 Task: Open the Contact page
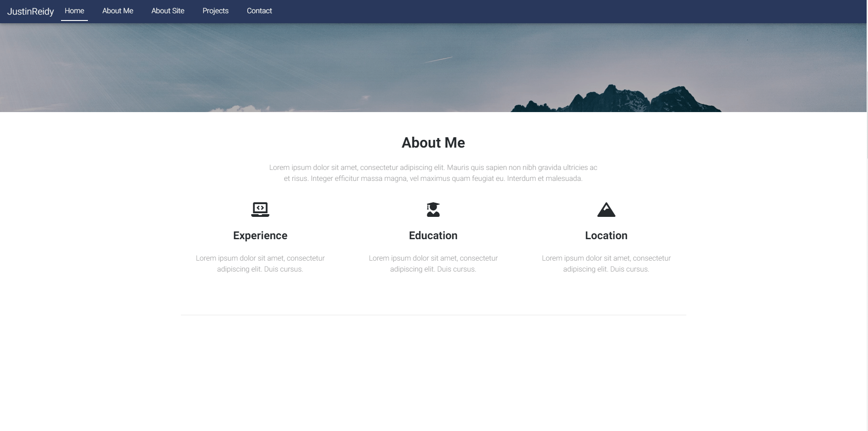(x=259, y=10)
